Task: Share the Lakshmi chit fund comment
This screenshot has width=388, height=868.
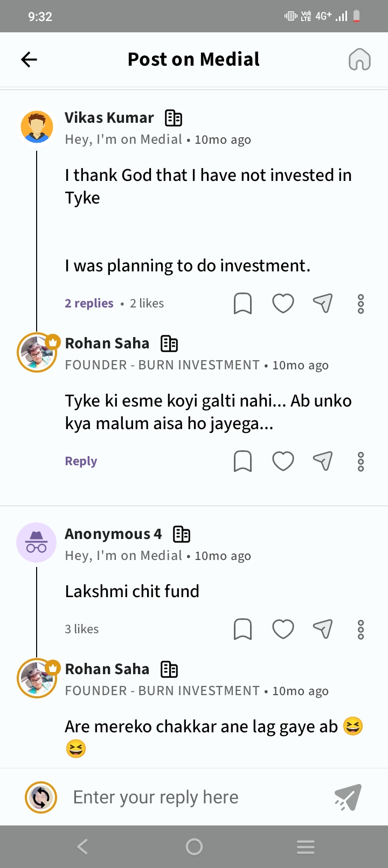Action: tap(322, 629)
